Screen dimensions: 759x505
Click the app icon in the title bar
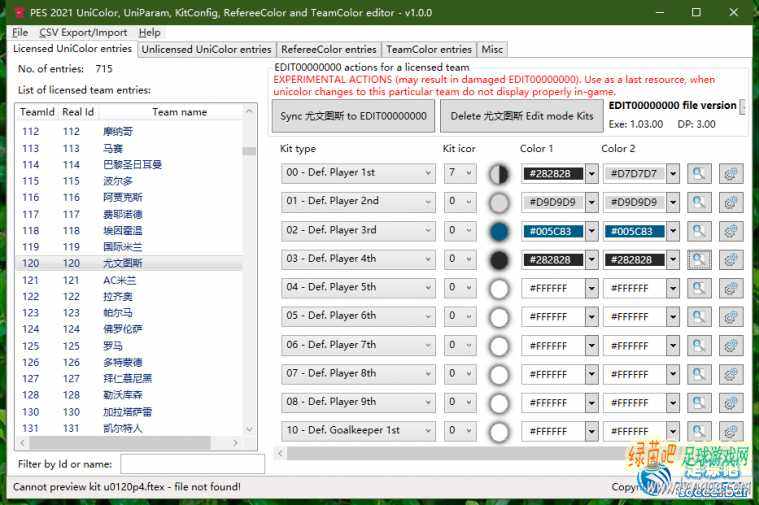tap(19, 13)
